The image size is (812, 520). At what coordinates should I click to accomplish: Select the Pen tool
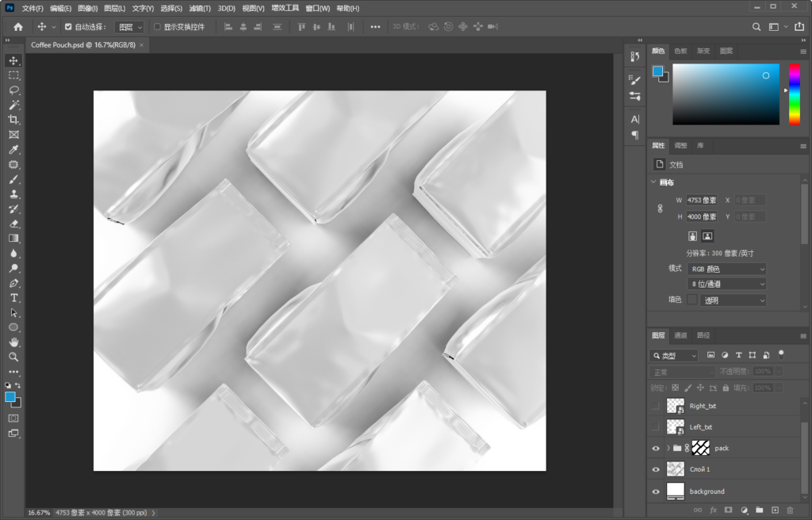[x=13, y=283]
